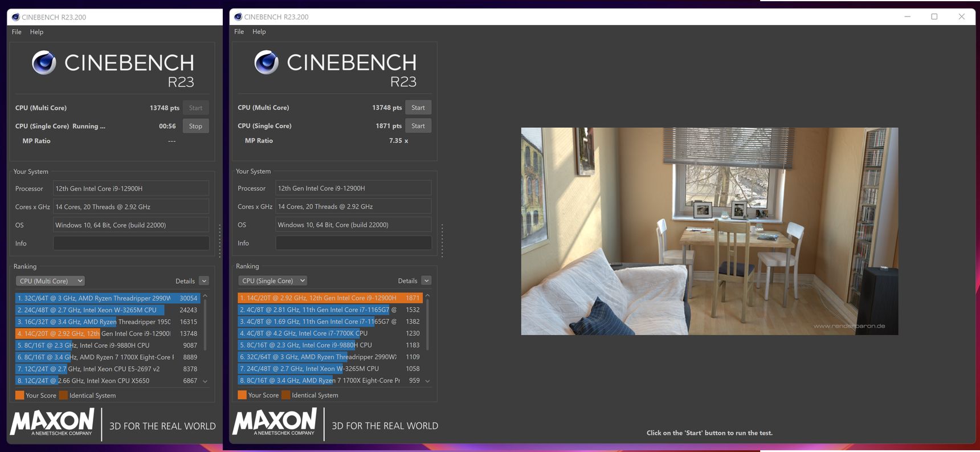The image size is (980, 452).
Task: Click Cores x GHz field in right window
Action: coord(353,206)
